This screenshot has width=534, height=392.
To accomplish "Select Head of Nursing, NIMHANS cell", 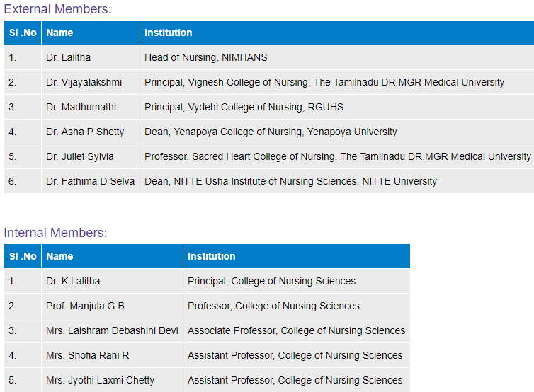I will 205,57.
